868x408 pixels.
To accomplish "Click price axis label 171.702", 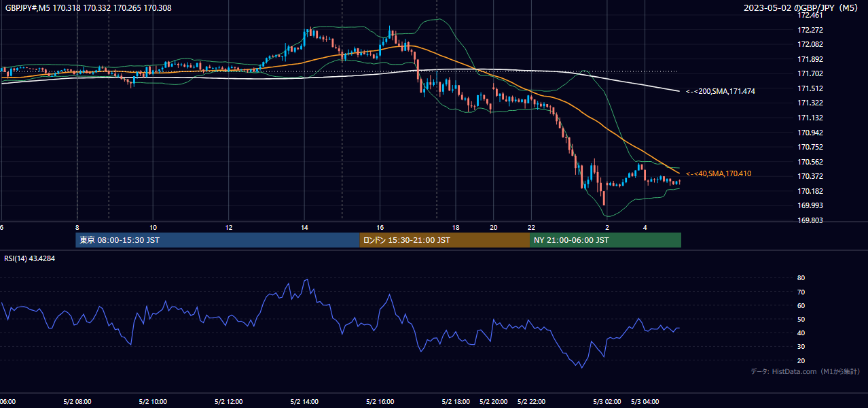I will 810,73.
